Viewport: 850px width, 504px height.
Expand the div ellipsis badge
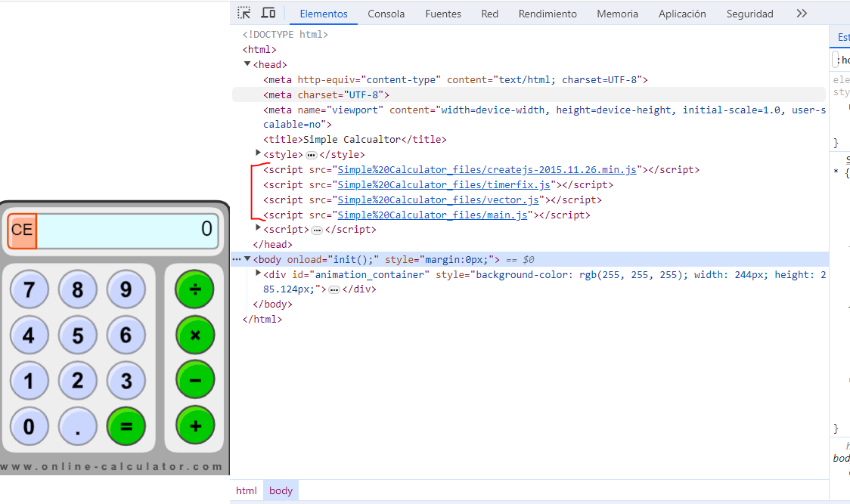334,290
